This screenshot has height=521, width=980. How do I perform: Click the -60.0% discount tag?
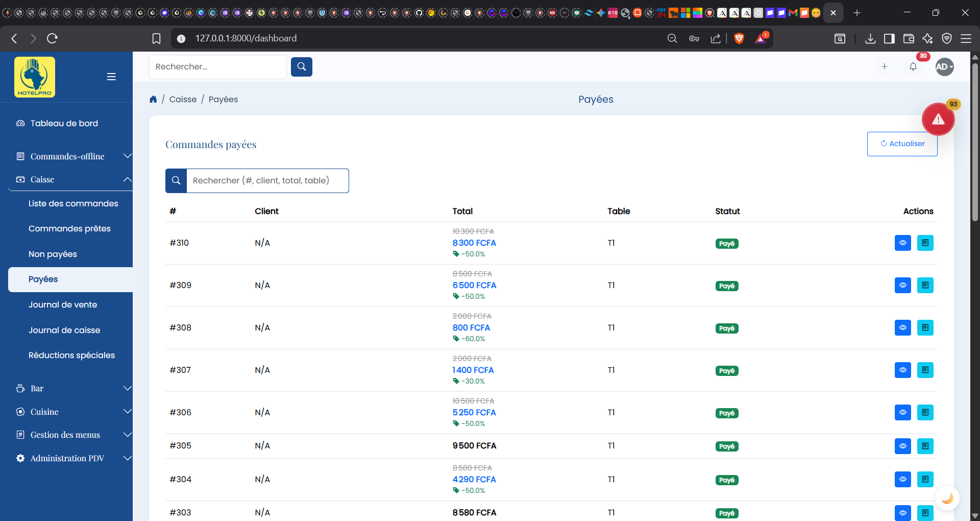(x=469, y=339)
